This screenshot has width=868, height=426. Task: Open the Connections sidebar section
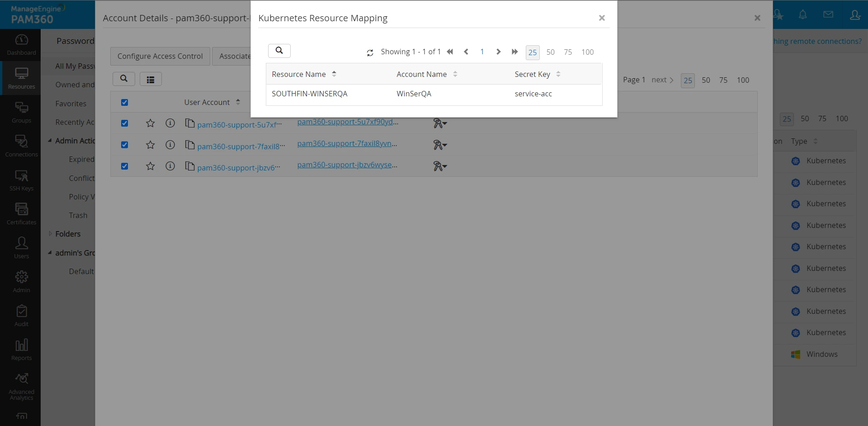click(x=21, y=146)
